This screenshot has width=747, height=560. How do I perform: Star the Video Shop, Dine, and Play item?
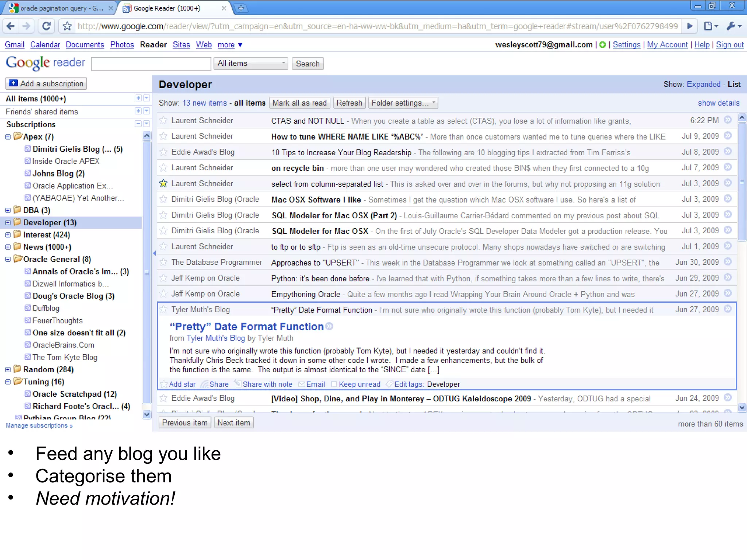[163, 398]
